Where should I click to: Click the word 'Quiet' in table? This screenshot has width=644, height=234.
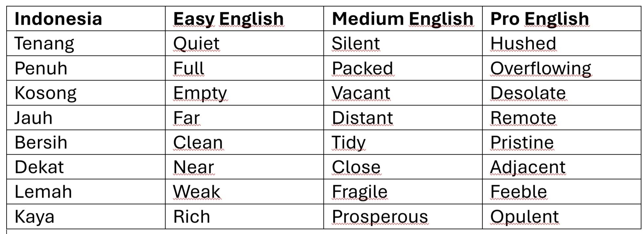point(196,43)
